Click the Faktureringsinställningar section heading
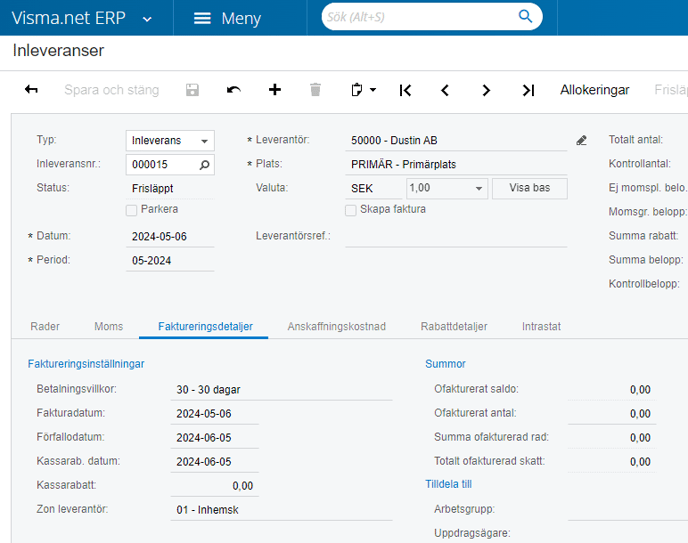This screenshot has height=543, width=688. [x=86, y=364]
